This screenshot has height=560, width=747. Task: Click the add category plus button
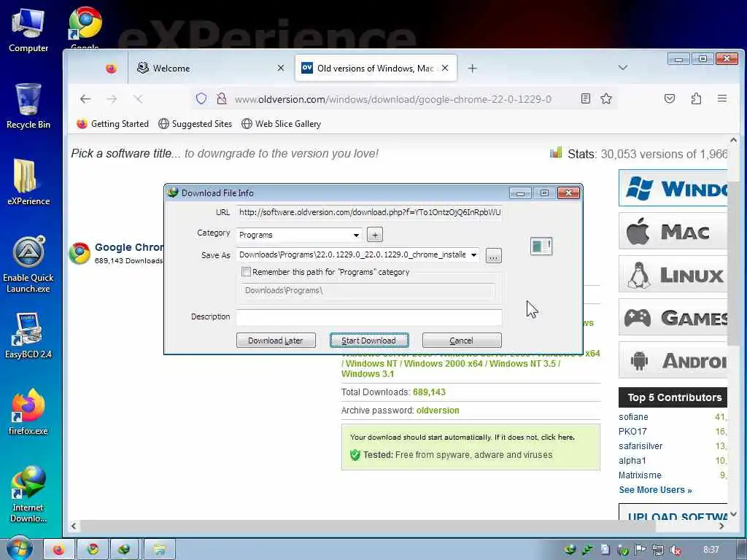tap(375, 235)
